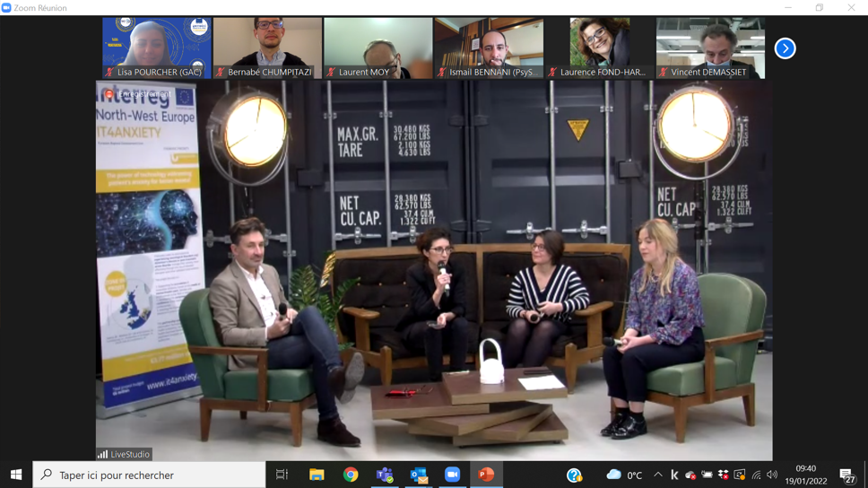Switch to Microsoft Teams in the taskbar

coord(385,475)
